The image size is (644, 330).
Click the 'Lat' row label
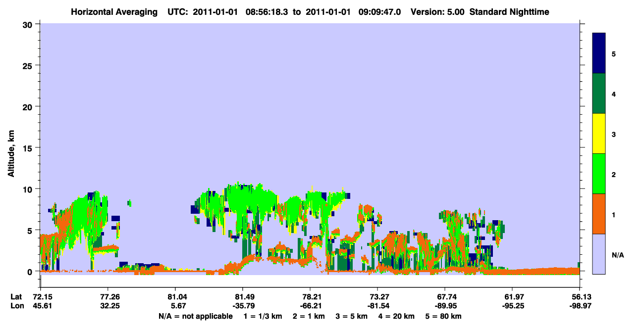(x=16, y=297)
